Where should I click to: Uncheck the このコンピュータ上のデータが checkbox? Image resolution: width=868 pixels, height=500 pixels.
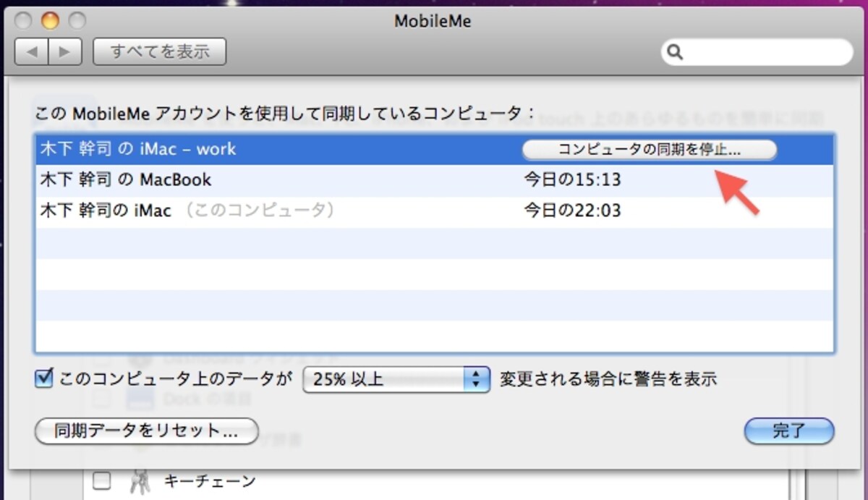click(44, 378)
